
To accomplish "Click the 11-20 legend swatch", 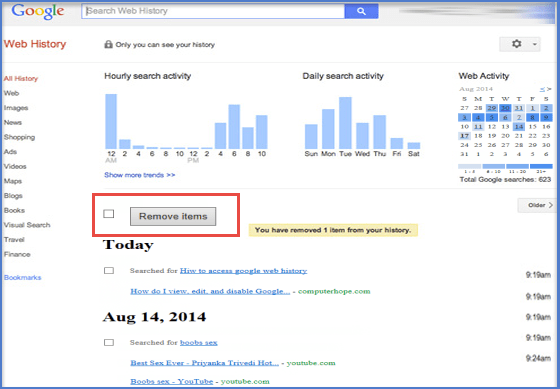I will [517, 166].
